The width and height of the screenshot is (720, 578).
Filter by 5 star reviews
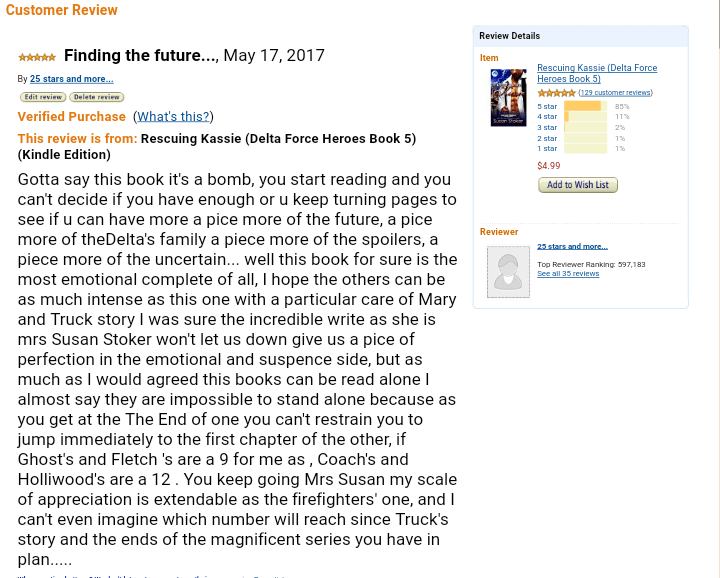[x=547, y=106]
